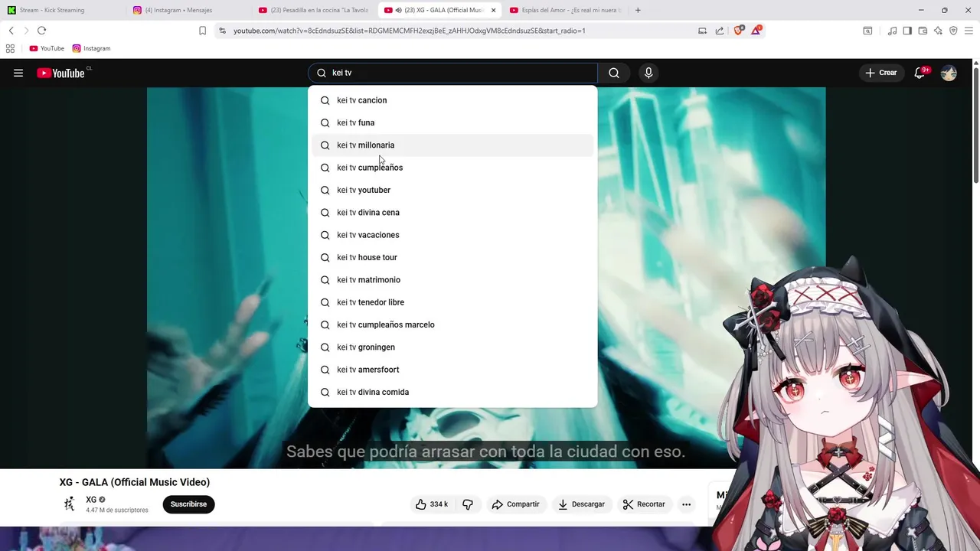Open the account avatar menu
The width and height of the screenshot is (980, 551).
949,73
